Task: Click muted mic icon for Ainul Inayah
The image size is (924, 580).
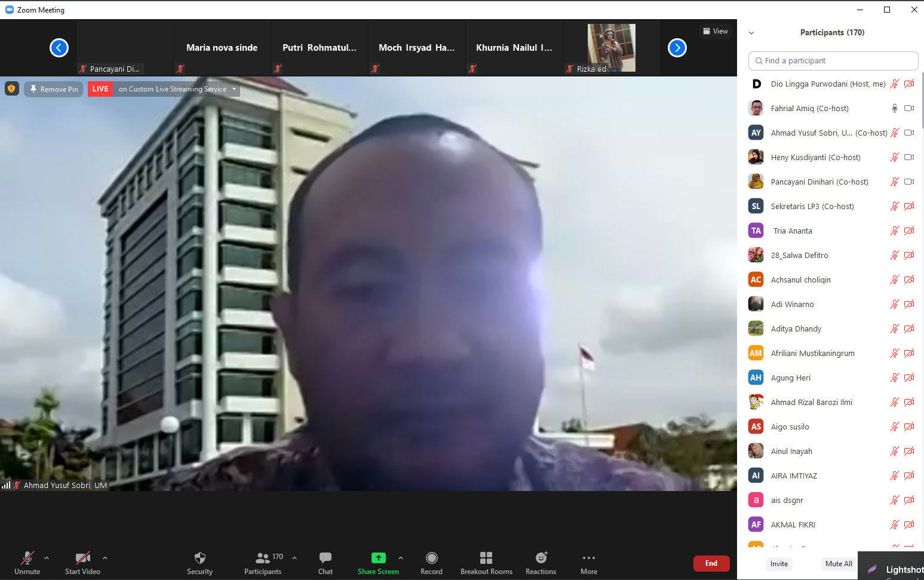Action: pyautogui.click(x=895, y=451)
